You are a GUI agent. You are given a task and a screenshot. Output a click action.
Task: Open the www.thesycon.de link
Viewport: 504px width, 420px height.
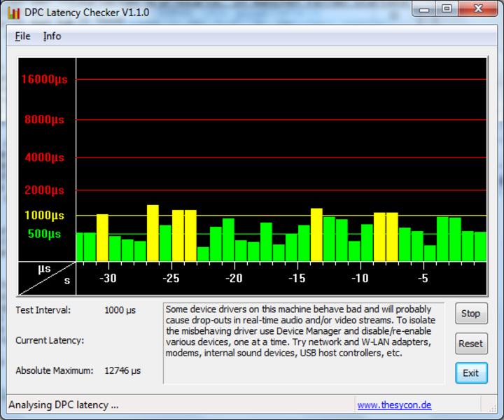click(394, 405)
